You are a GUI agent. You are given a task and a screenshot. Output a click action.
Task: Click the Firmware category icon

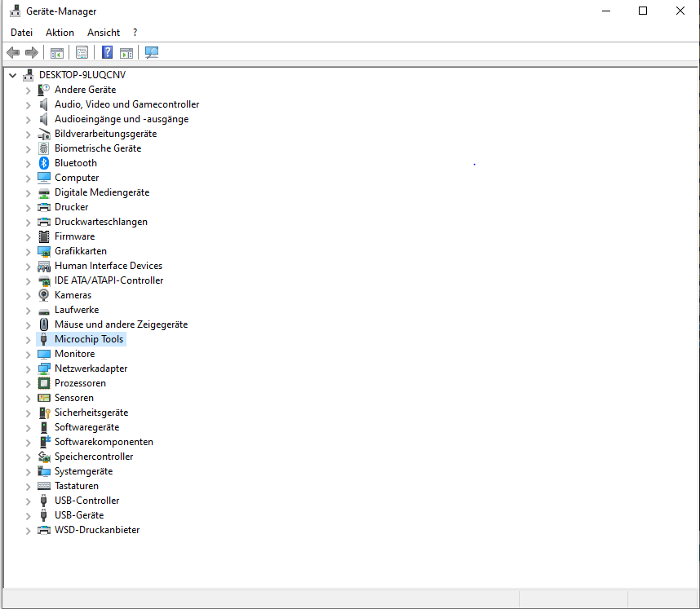click(44, 236)
